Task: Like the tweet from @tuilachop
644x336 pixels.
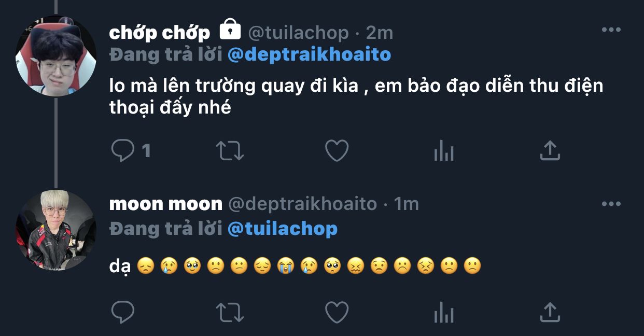Action: [x=337, y=151]
